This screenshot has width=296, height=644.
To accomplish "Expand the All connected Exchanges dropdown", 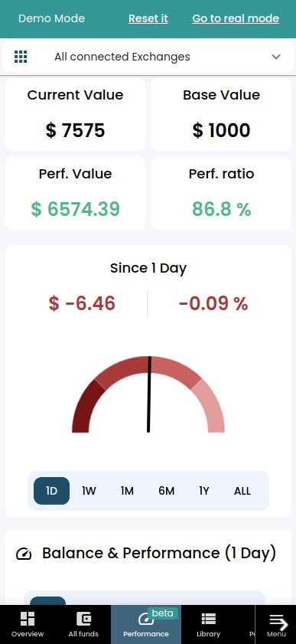I will 148,57.
